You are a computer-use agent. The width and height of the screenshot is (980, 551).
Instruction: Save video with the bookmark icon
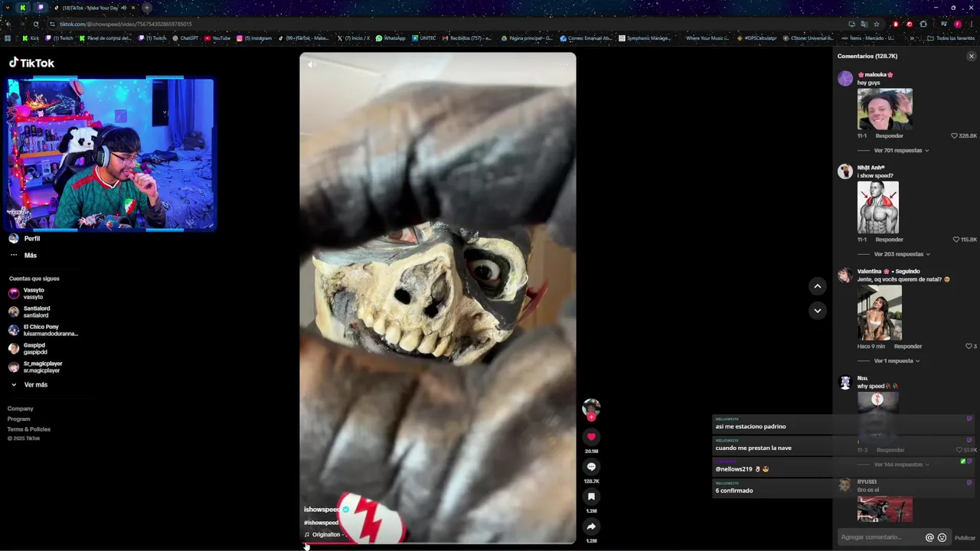point(591,497)
